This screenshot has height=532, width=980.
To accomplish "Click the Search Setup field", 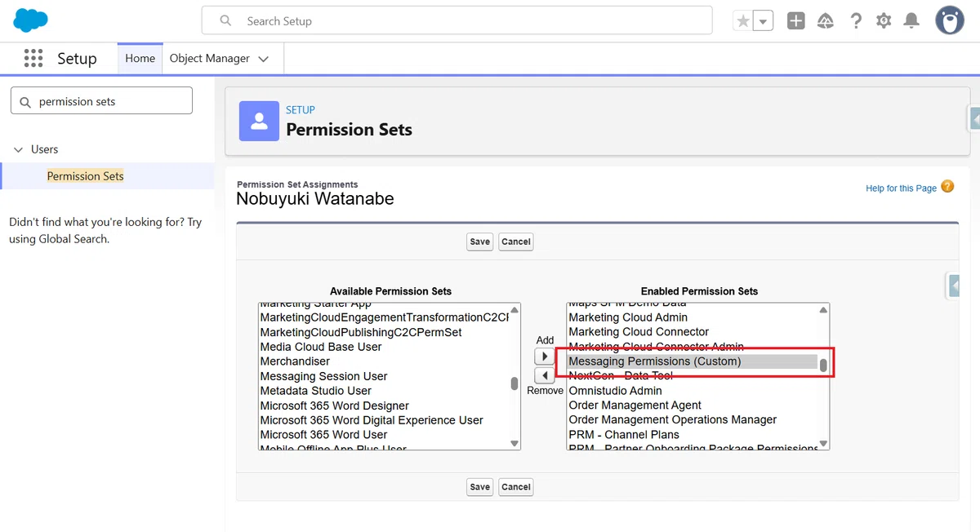I will click(x=457, y=20).
